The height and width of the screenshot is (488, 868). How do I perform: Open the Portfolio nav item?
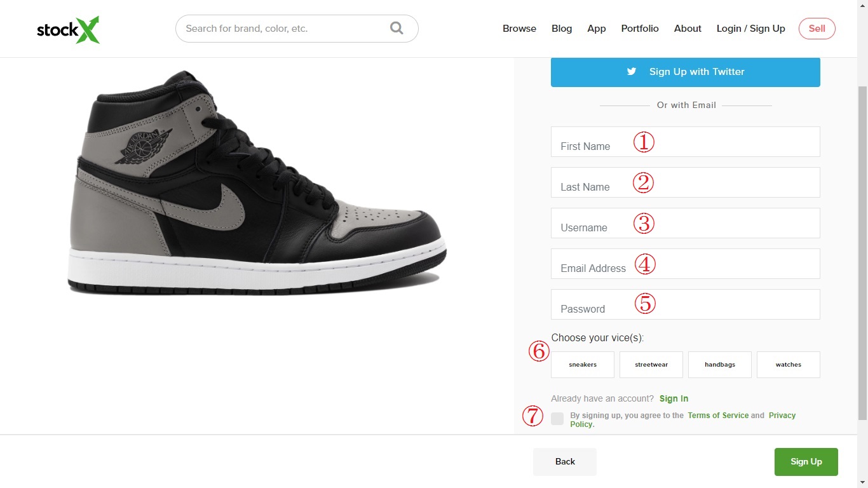coord(640,29)
